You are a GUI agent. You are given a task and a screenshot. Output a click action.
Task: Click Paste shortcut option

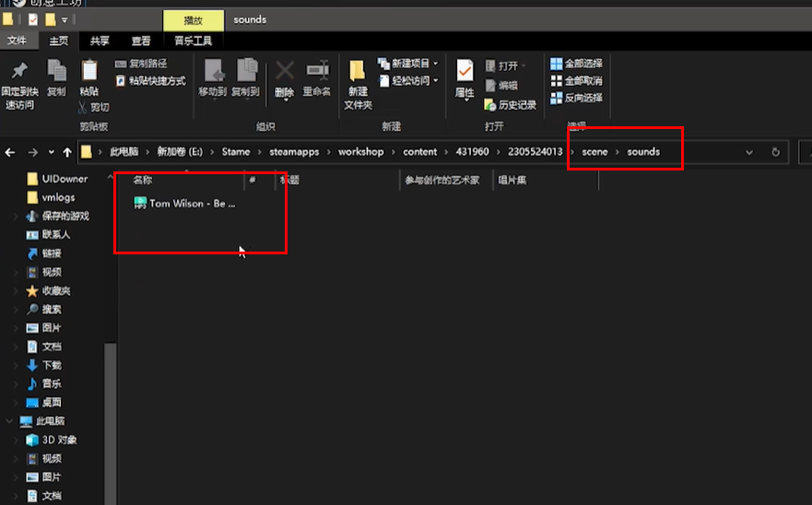(151, 81)
